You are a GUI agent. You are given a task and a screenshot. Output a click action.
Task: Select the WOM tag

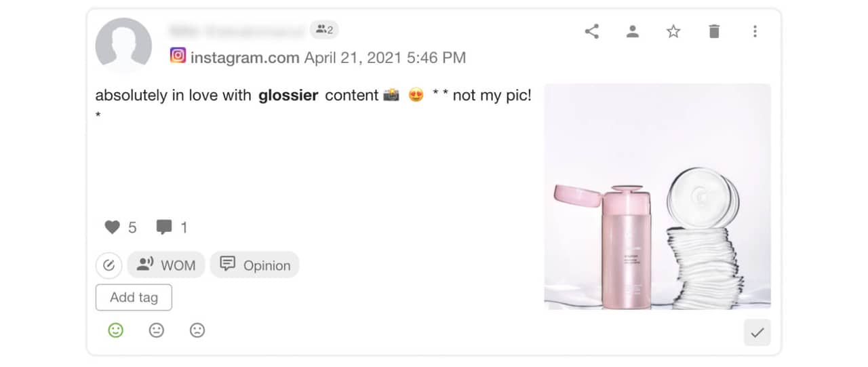pyautogui.click(x=166, y=265)
